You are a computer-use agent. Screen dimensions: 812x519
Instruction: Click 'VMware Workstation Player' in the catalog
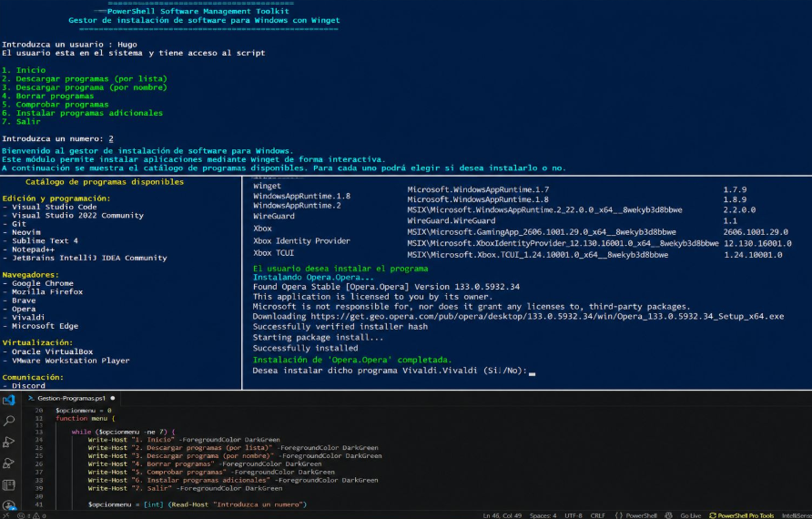click(x=70, y=361)
